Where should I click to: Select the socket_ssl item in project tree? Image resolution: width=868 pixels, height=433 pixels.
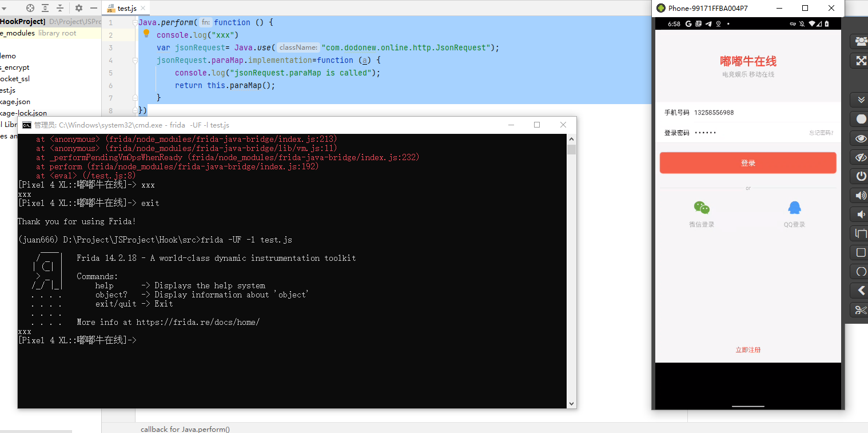15,79
